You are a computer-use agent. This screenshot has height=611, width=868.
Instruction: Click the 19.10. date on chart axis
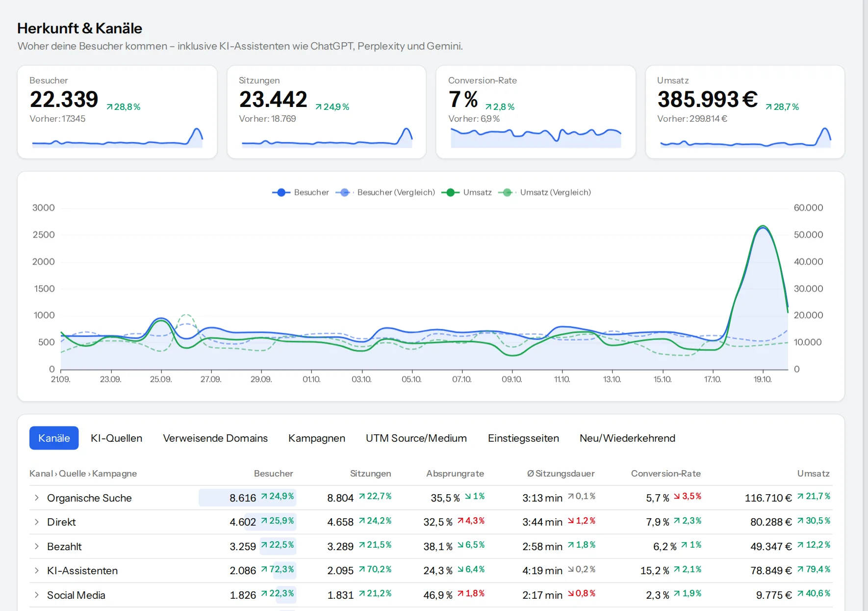[x=763, y=379]
